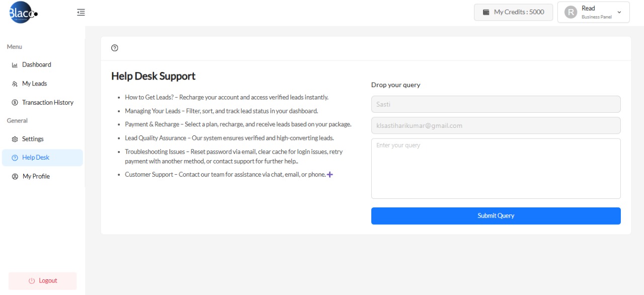
Task: Click the name field containing Sasti
Action: click(x=496, y=104)
